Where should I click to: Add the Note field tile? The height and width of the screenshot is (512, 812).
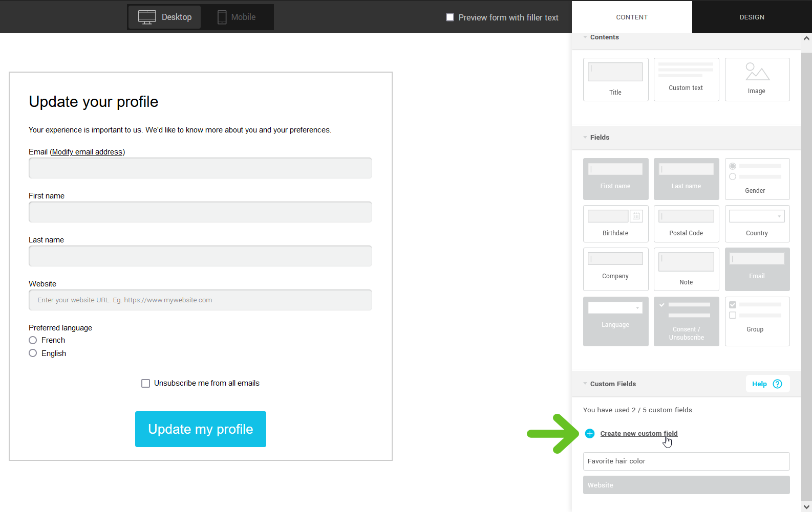tap(686, 269)
